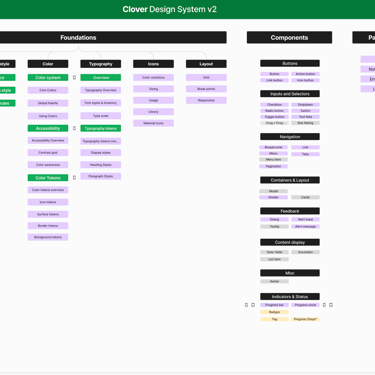Open the Contrast grid node
This screenshot has width=375, height=375.
(48, 152)
